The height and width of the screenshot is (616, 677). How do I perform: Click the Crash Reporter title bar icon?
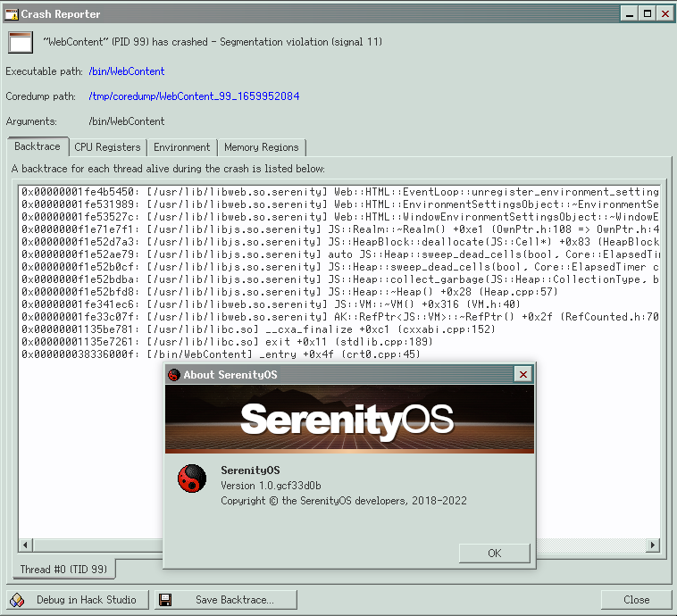tap(12, 13)
